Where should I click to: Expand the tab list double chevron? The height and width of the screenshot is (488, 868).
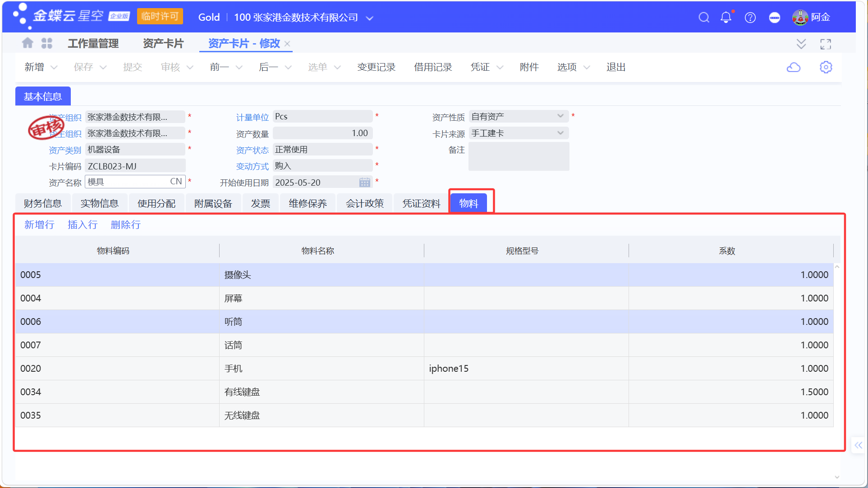pyautogui.click(x=801, y=44)
